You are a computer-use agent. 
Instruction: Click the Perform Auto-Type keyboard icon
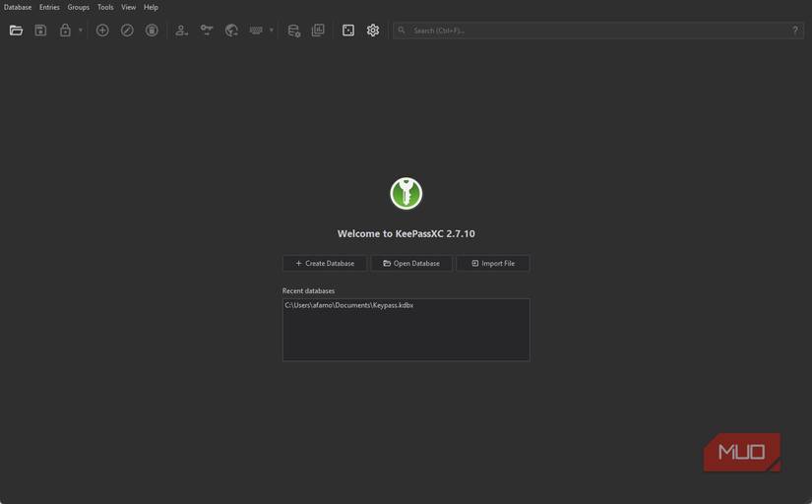256,31
